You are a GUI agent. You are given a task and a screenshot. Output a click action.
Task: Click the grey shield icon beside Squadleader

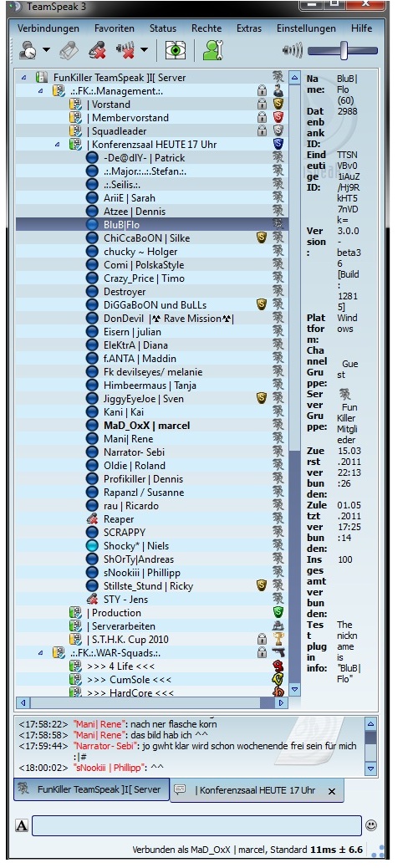click(278, 130)
